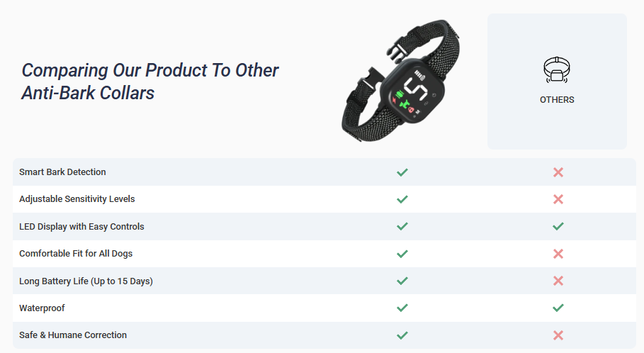The width and height of the screenshot is (644, 353).
Task: Click the red X for Long Battery Life
Action: pyautogui.click(x=558, y=281)
